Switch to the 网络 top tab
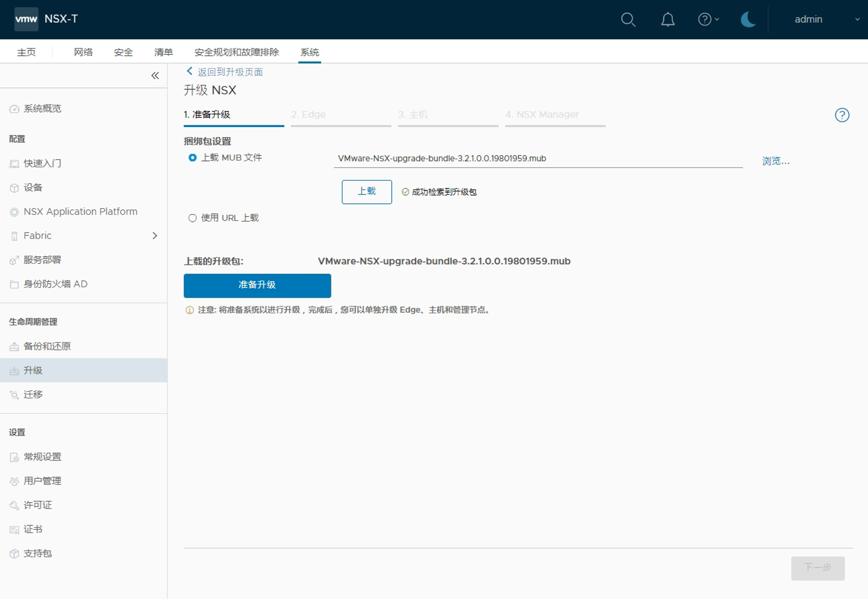Viewport: 868px width, 599px height. click(83, 52)
